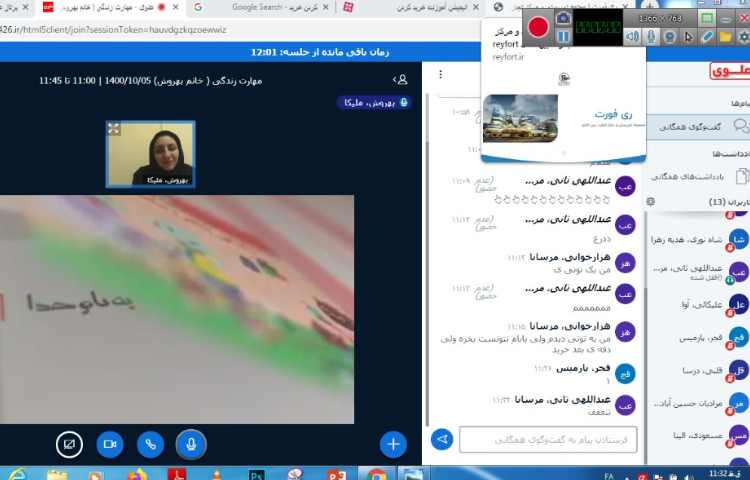Select user شاه نوری هدیه زهرا
Viewport: 750px width, 480px height.
698,240
